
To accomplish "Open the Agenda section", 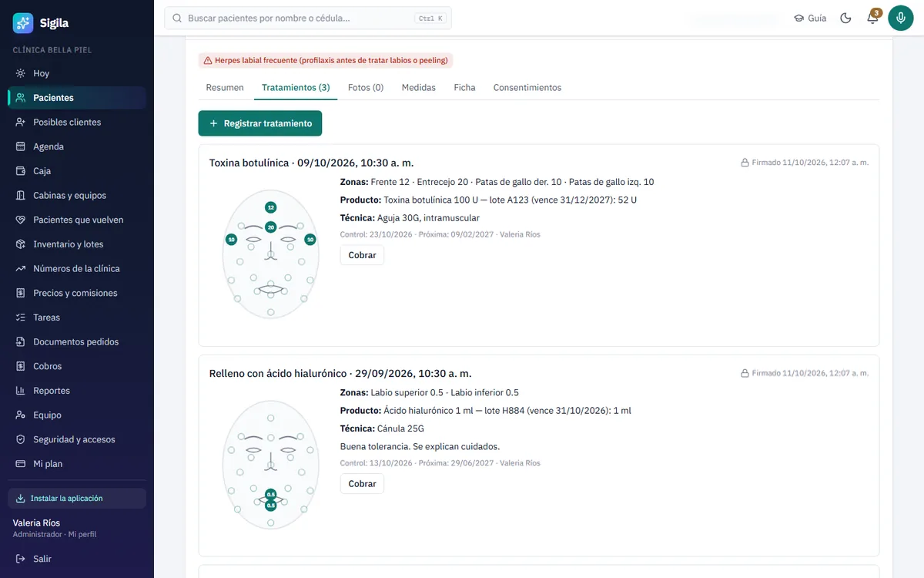I will coord(77,146).
